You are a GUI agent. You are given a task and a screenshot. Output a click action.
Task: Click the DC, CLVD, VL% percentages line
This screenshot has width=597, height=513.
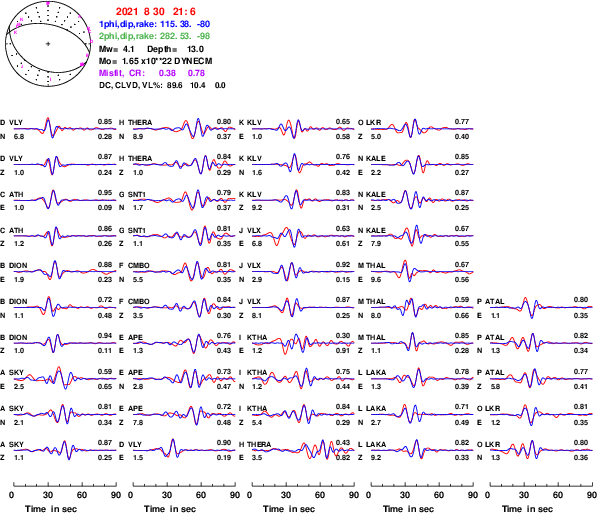click(162, 85)
